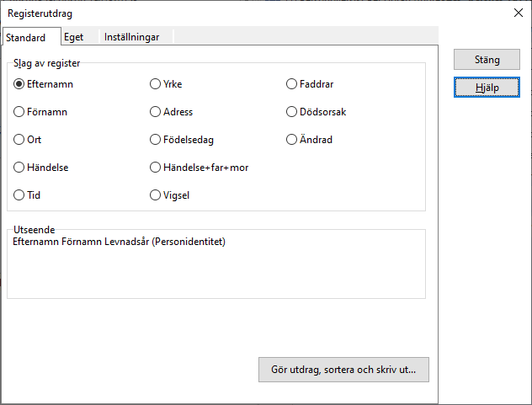Switch to the Standard tab
Screen dimensions: 532x405
pyautogui.click(x=26, y=37)
